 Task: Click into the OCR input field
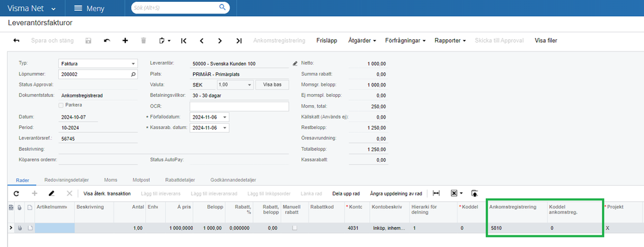[239, 106]
